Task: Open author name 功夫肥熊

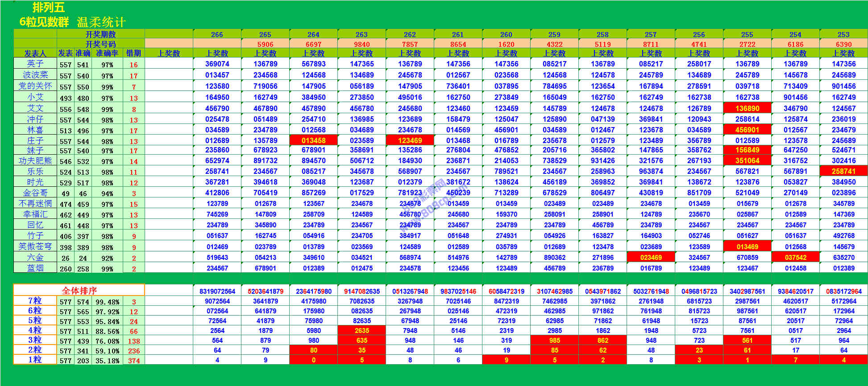Action: [35, 161]
